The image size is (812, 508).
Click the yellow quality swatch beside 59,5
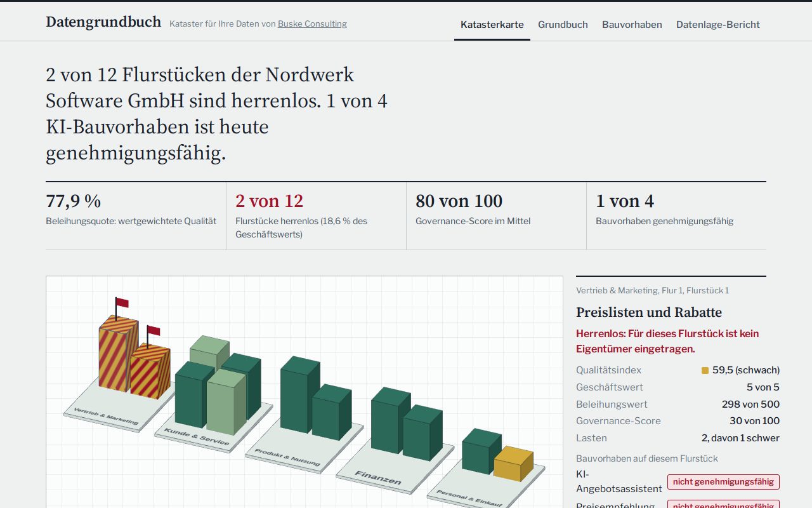click(705, 370)
